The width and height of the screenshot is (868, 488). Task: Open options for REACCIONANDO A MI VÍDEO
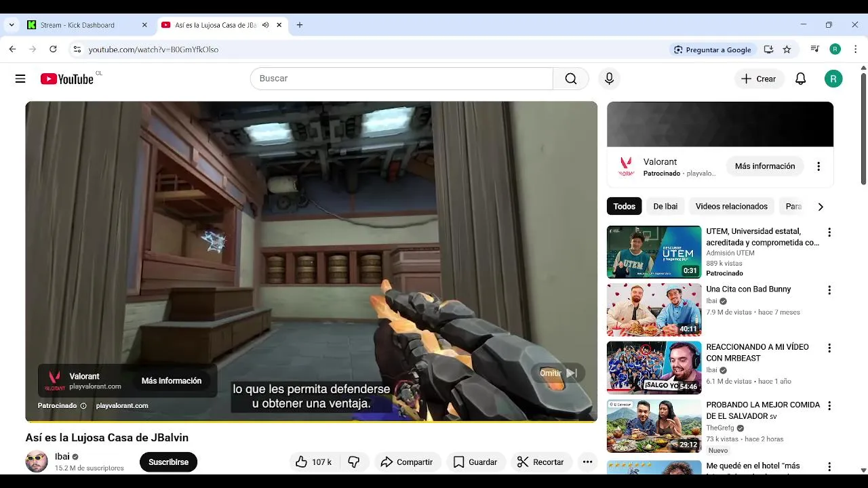829,348
